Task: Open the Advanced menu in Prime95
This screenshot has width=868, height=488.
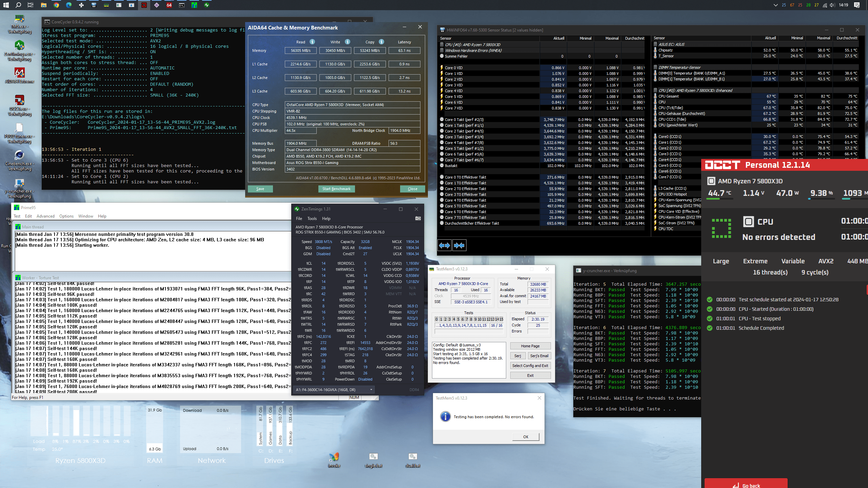Action: click(45, 216)
